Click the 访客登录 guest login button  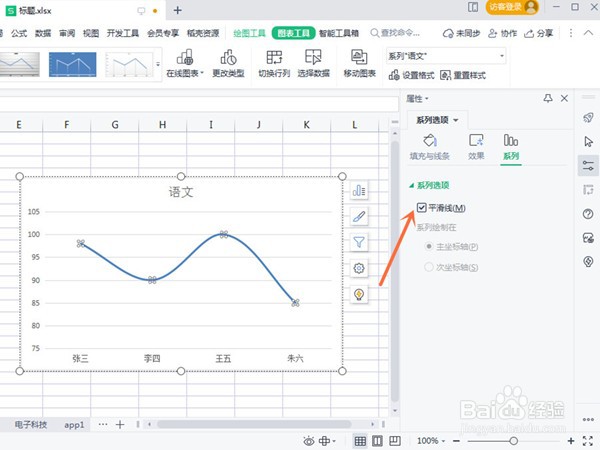coord(512,7)
